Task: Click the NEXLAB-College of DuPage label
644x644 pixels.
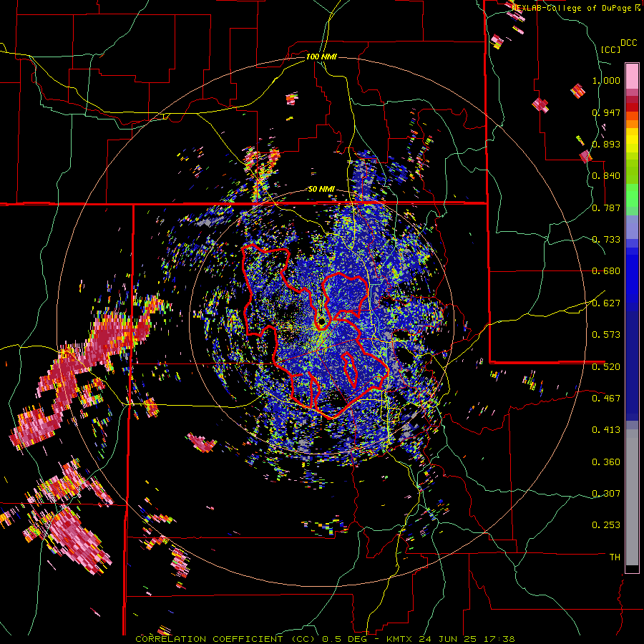Action: 574,8
